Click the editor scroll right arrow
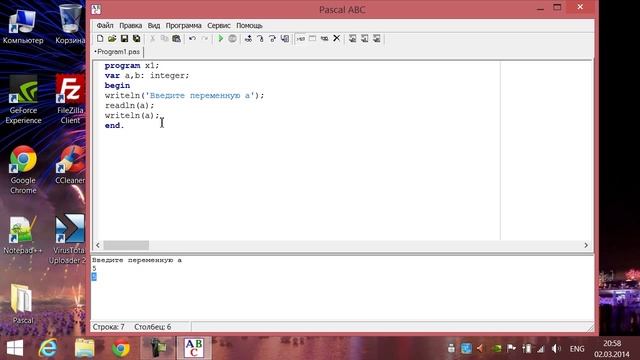This screenshot has width=640, height=360. 586,245
